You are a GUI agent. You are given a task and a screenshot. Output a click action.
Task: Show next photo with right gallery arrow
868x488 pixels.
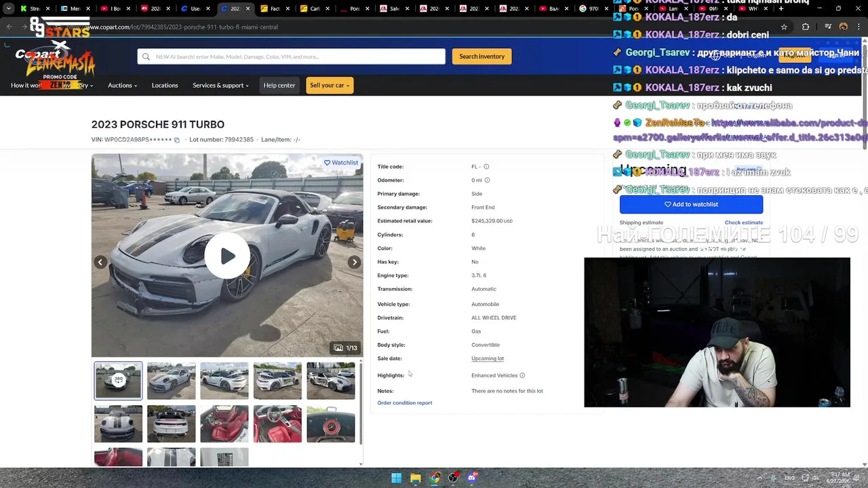[x=354, y=262]
